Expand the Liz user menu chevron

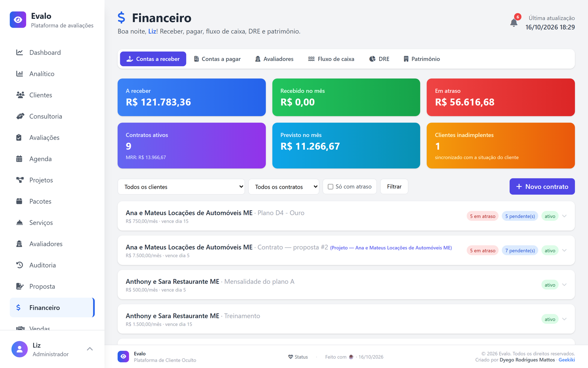90,349
